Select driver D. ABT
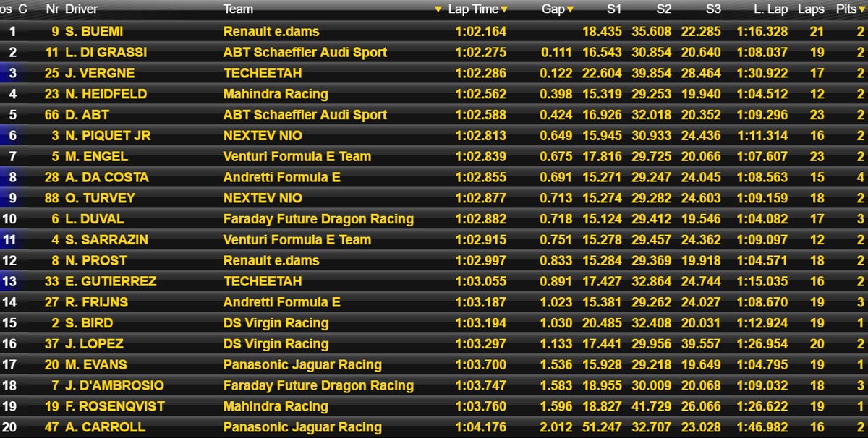This screenshot has height=438, width=868. pyautogui.click(x=87, y=115)
